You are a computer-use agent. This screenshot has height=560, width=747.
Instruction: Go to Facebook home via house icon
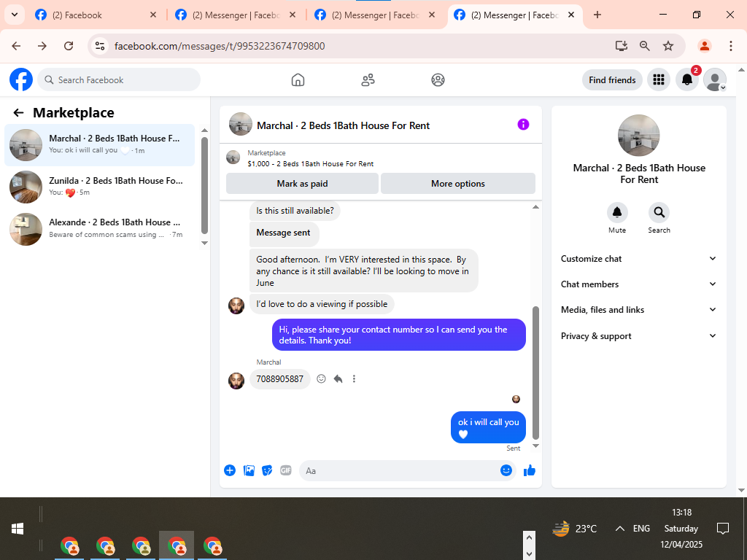point(298,79)
